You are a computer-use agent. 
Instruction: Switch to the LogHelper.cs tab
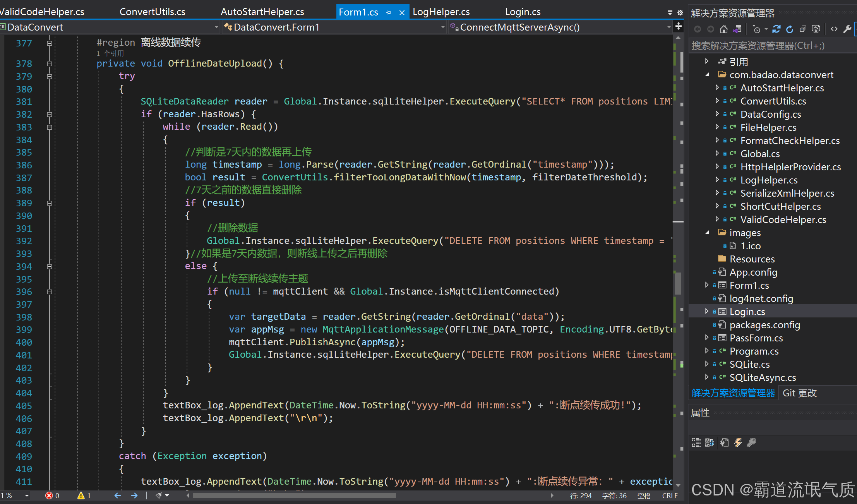(x=441, y=12)
